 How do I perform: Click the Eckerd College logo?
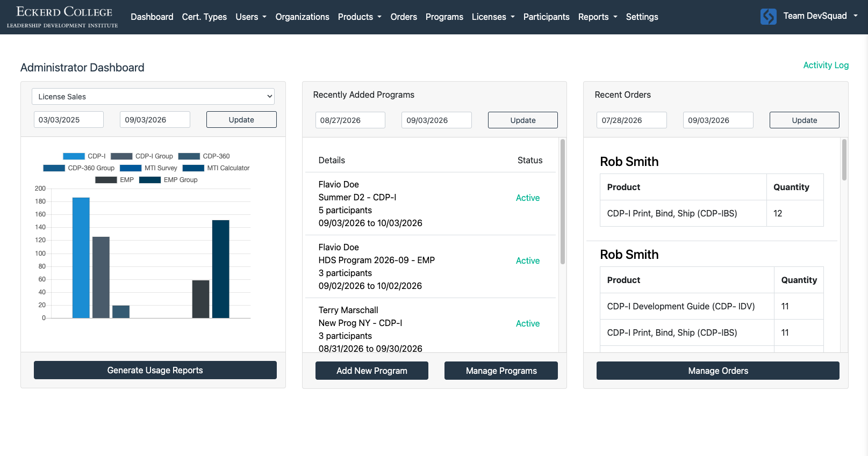coord(62,17)
